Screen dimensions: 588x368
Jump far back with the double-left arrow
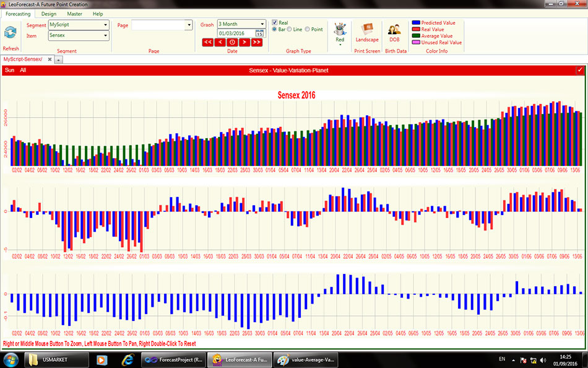(208, 42)
